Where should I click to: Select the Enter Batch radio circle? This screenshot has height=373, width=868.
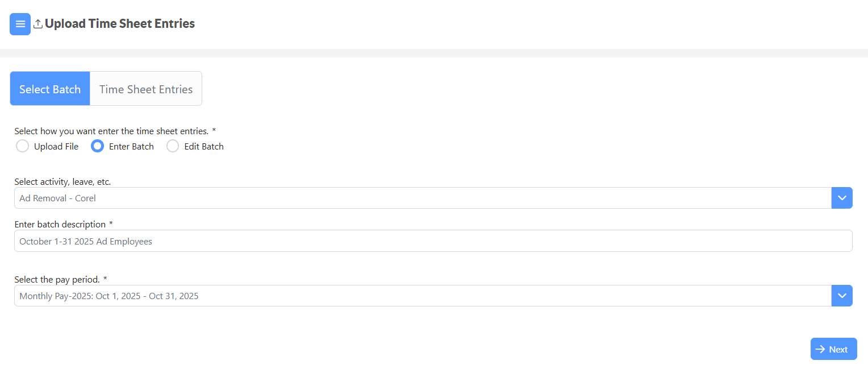(x=97, y=146)
